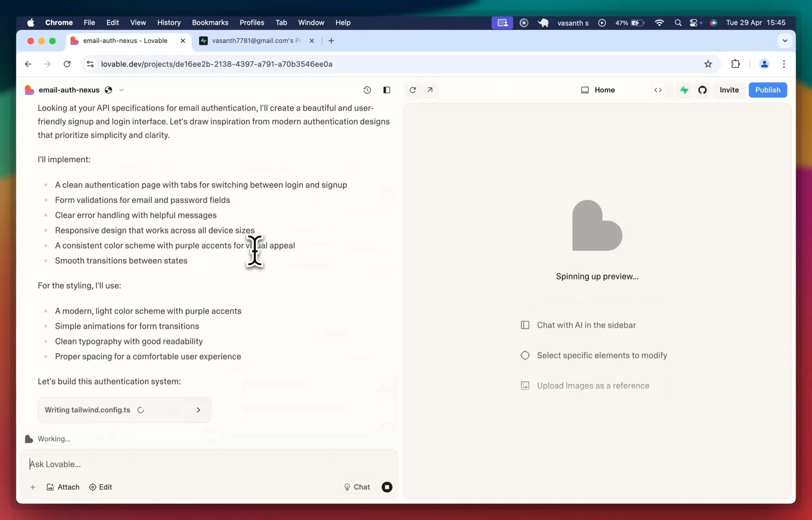Stop generation with the stop button
812x520 pixels.
(x=387, y=487)
